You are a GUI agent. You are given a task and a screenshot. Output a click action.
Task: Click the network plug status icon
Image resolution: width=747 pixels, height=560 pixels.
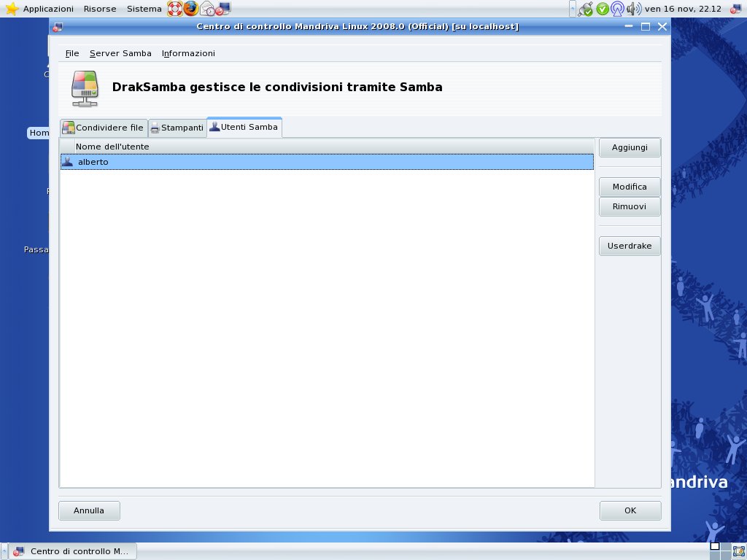[x=585, y=9]
